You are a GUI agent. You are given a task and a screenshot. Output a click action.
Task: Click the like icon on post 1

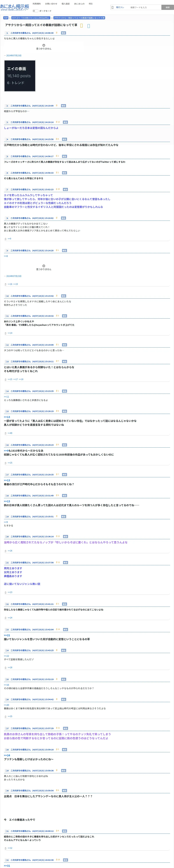[56, 33]
